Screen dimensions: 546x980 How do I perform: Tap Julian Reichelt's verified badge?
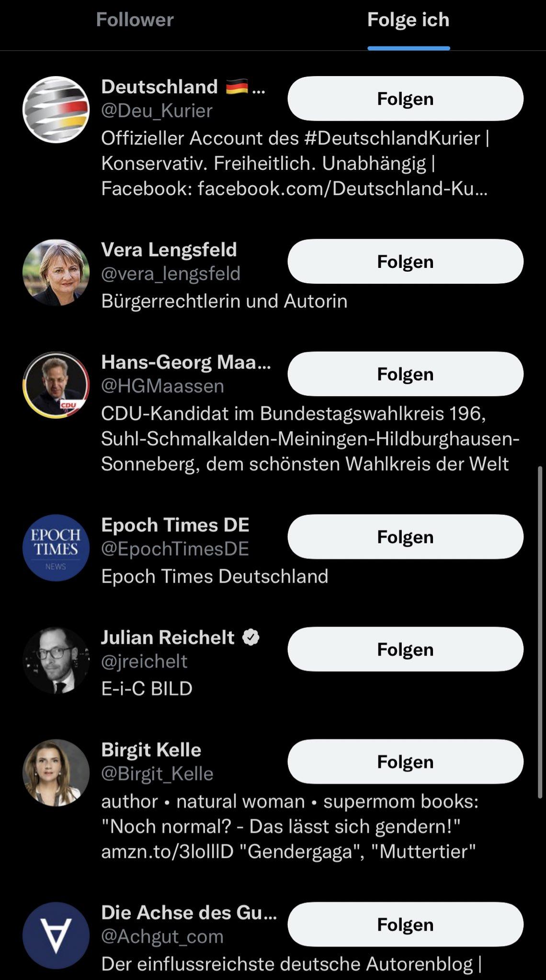click(251, 637)
